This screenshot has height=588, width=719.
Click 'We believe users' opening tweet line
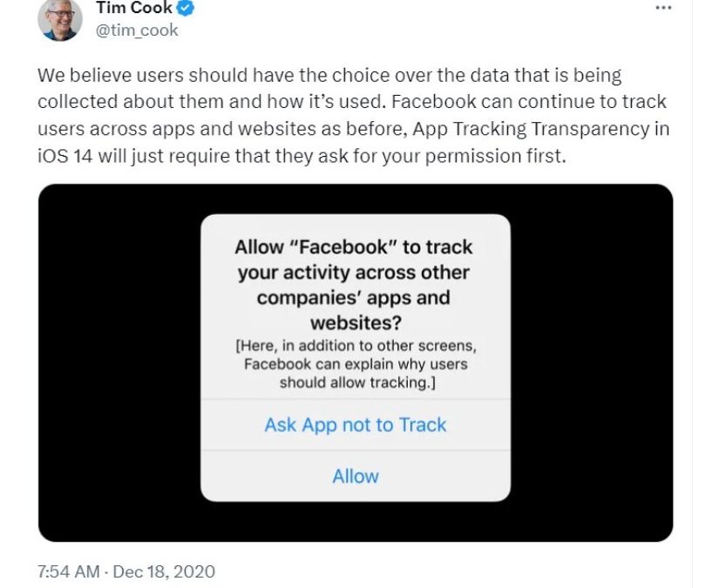click(110, 75)
